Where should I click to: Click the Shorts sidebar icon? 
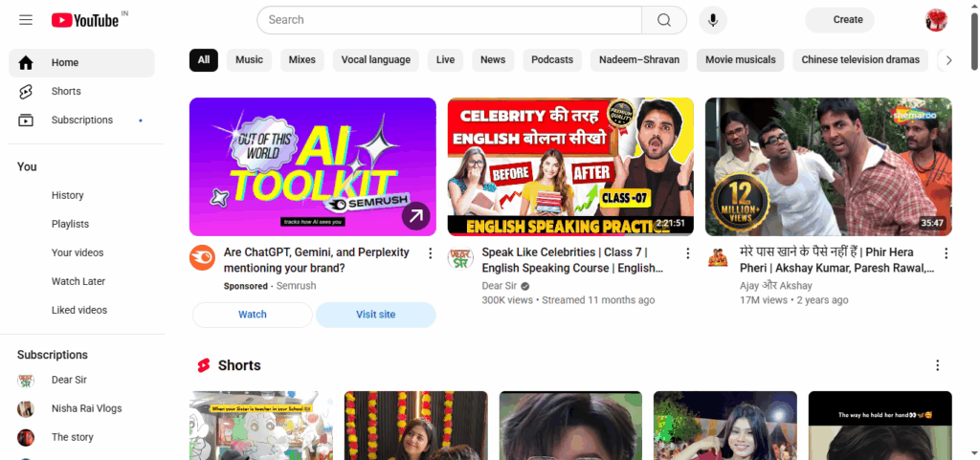[x=26, y=91]
